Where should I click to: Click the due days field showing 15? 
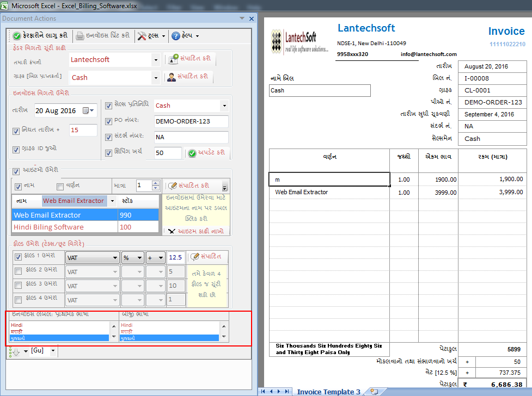(x=83, y=130)
